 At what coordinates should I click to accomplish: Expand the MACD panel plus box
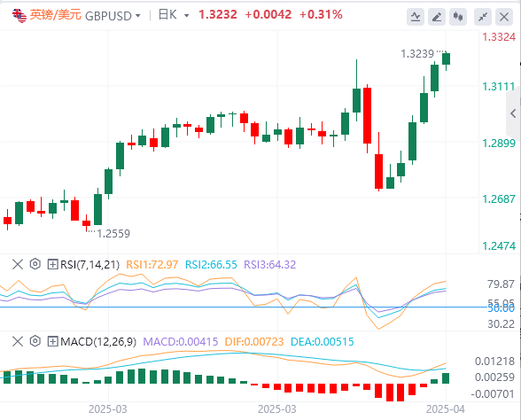pos(52,341)
